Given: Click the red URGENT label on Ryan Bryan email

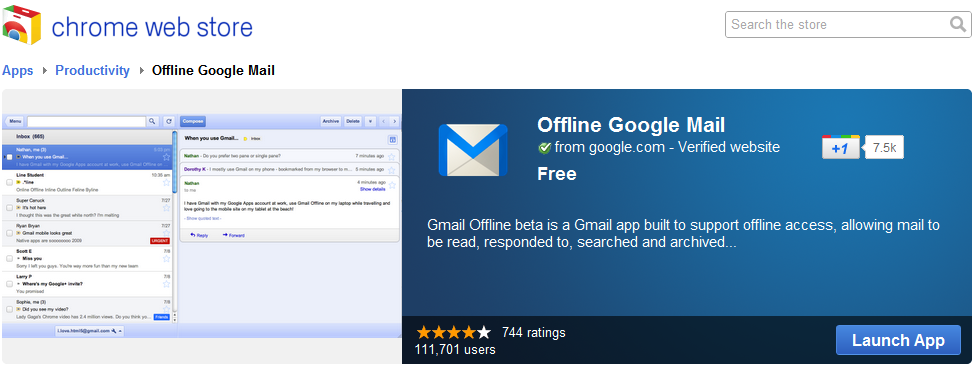Looking at the screenshot, I should [160, 240].
